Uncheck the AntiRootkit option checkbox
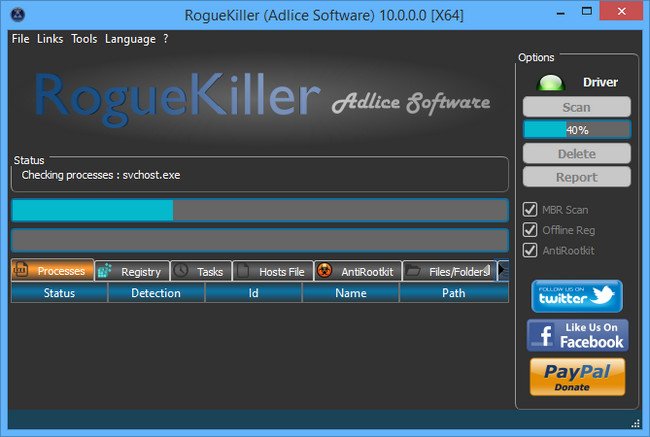The image size is (650, 437). pos(530,250)
